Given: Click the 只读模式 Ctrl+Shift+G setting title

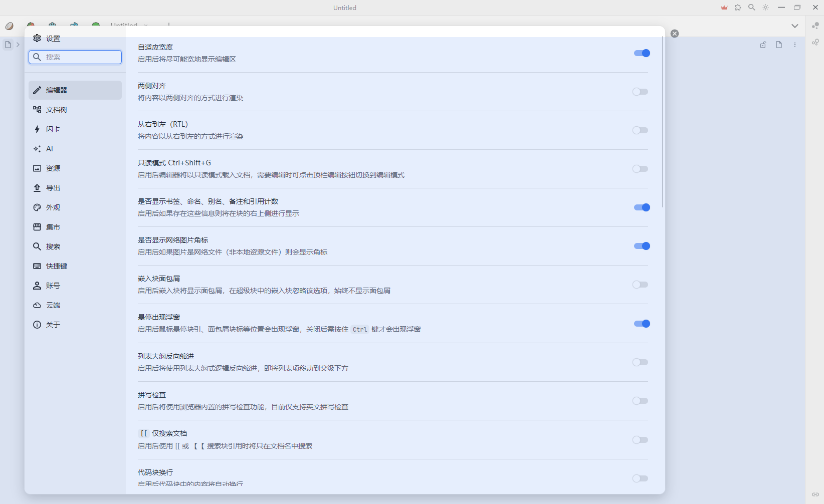Looking at the screenshot, I should pos(174,163).
